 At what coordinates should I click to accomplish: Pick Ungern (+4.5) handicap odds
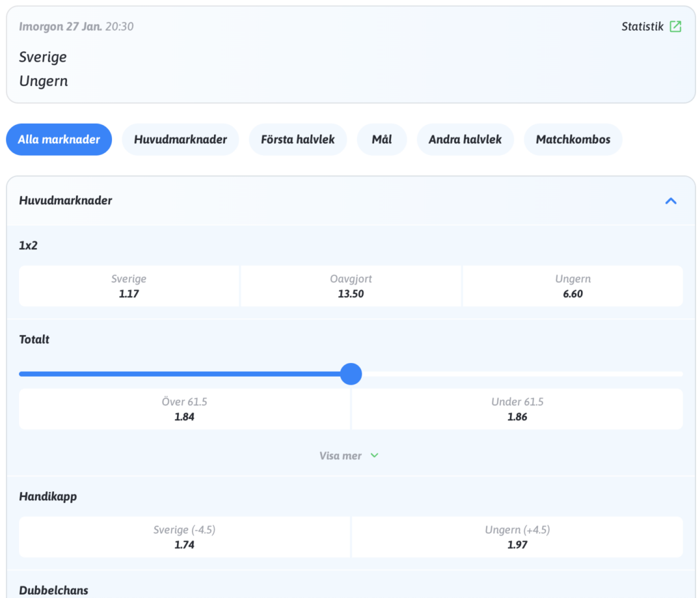coord(517,537)
